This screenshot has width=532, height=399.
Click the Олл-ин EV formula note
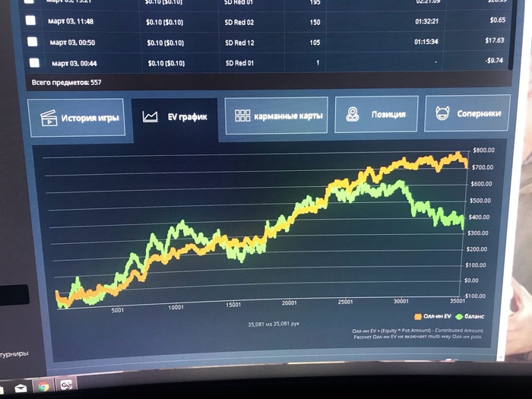point(417,331)
